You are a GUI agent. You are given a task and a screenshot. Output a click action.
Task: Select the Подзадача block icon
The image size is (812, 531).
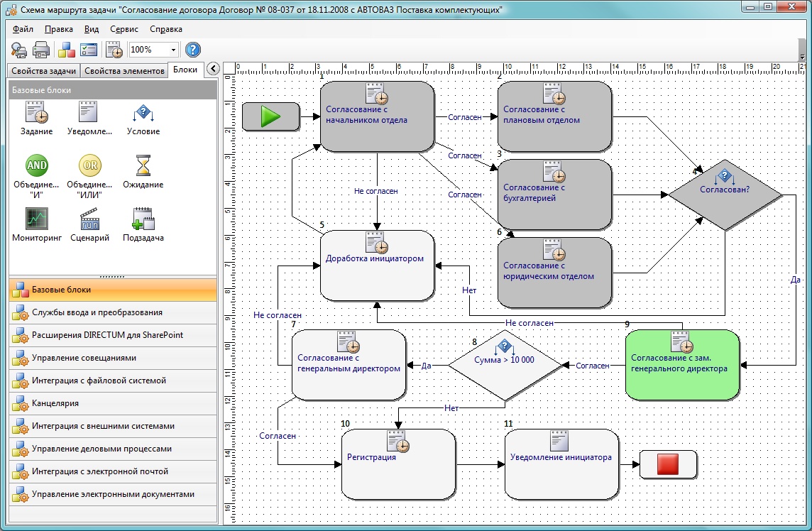pos(143,219)
